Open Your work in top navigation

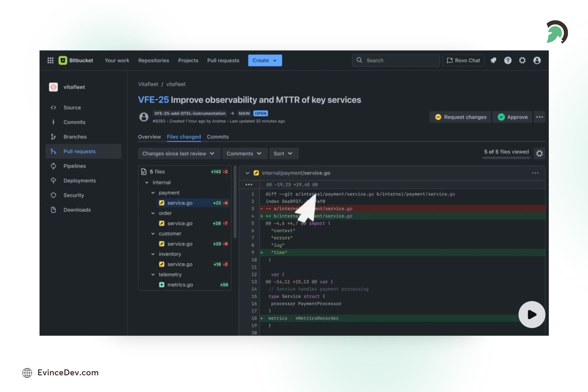(117, 60)
